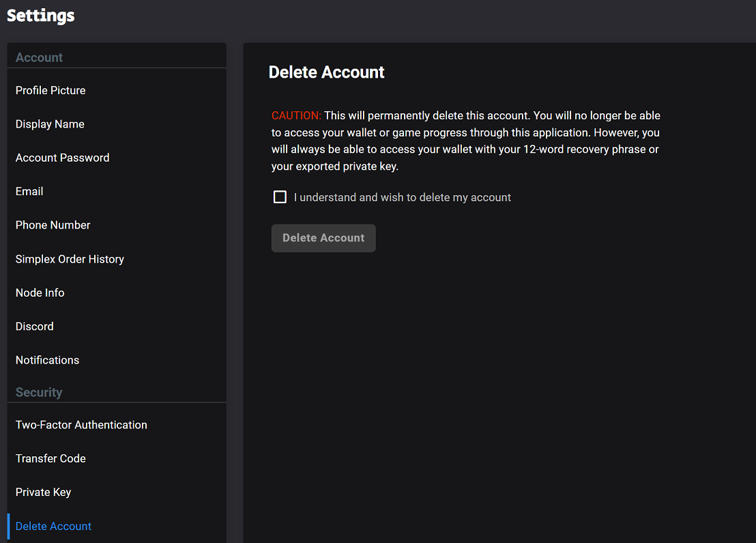Open the Profile Picture settings
Viewport: 756px width, 543px height.
(x=117, y=91)
